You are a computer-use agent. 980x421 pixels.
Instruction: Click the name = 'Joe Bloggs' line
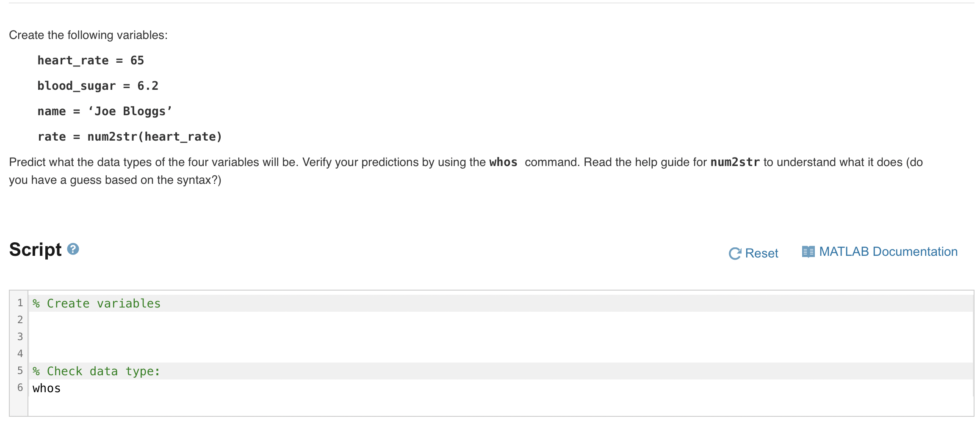click(x=104, y=111)
